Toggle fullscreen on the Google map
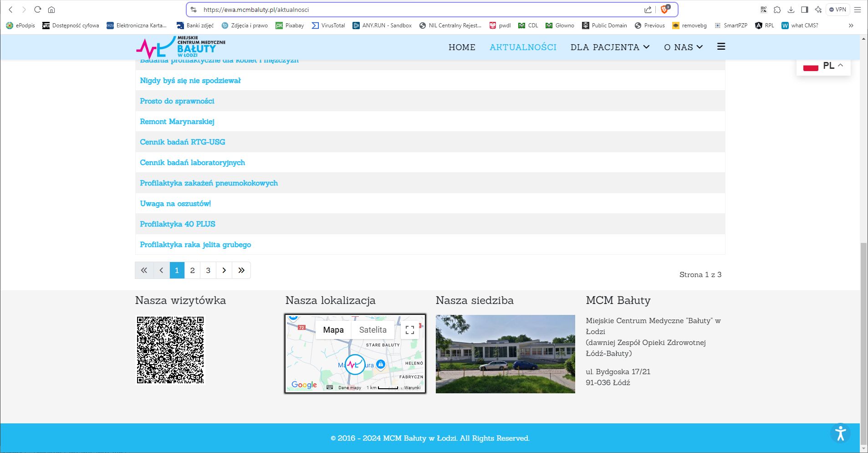 (x=410, y=330)
